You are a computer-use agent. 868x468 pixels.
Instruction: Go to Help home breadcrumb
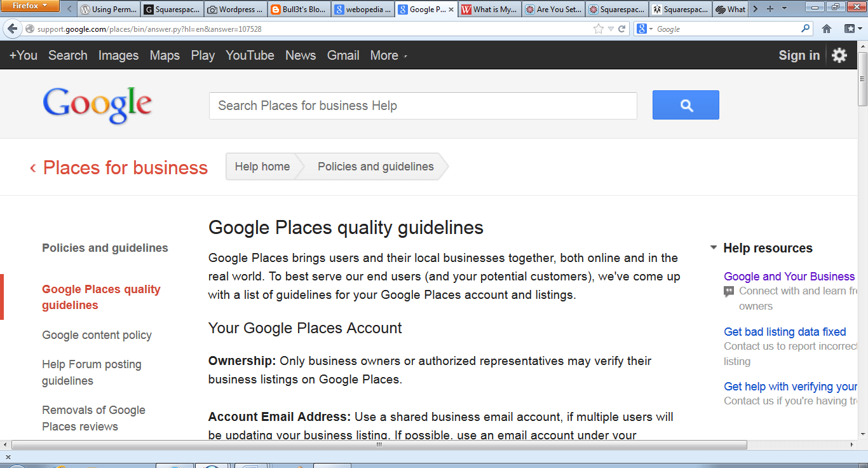262,167
